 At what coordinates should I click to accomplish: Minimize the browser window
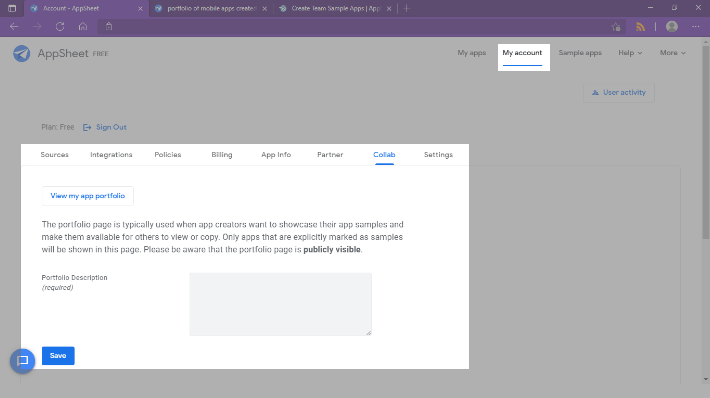click(x=650, y=8)
